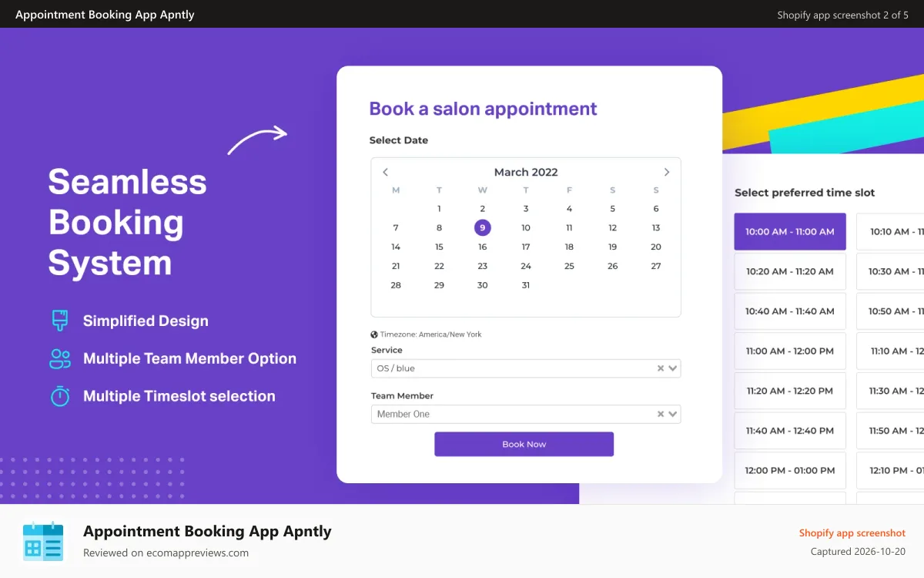Choose March 14 in the calendar
Screen dimensions: 924x578
coord(396,247)
